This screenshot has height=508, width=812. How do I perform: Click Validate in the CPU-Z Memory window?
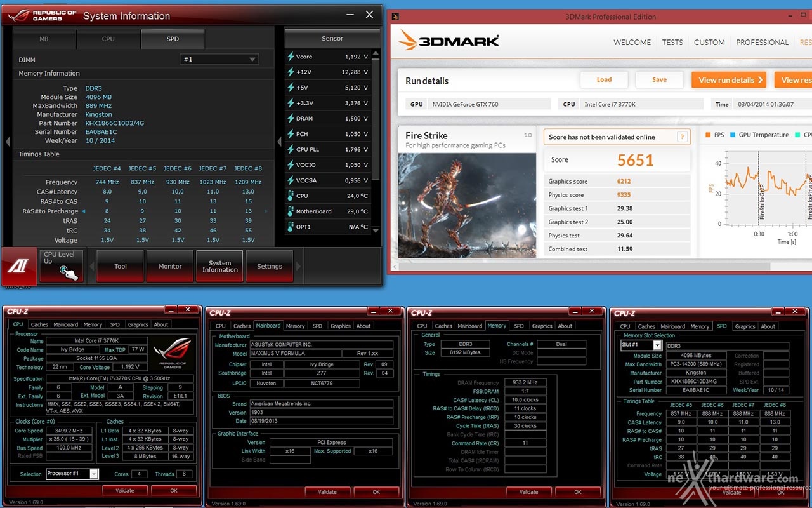[529, 492]
